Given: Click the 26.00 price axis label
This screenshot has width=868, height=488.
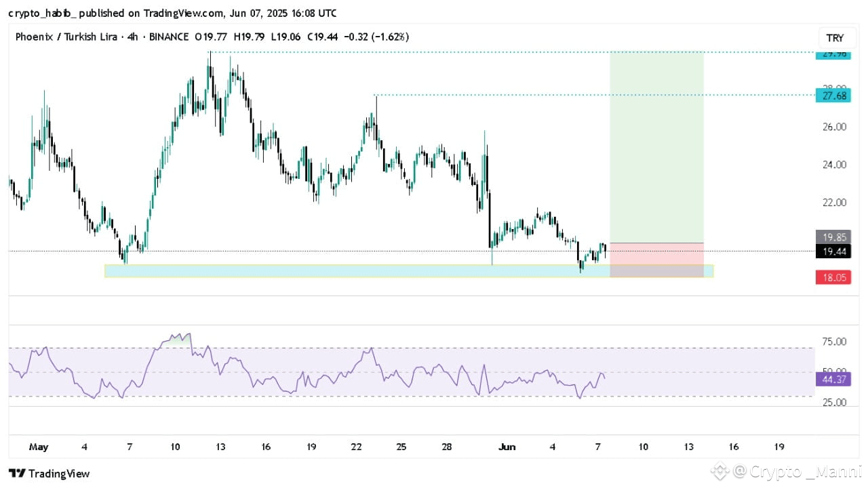Looking at the screenshot, I should tap(834, 127).
